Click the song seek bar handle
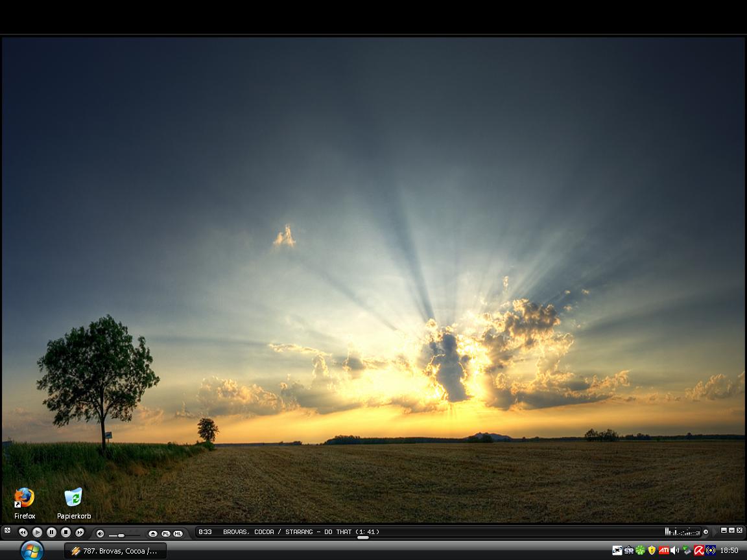The image size is (747, 560). pos(363,537)
